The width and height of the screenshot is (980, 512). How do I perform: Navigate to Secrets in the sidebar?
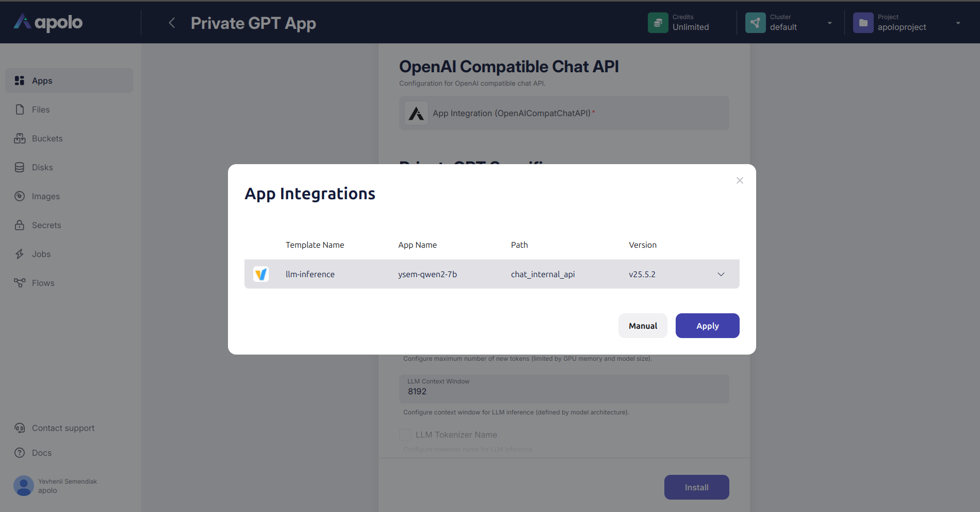tap(46, 225)
